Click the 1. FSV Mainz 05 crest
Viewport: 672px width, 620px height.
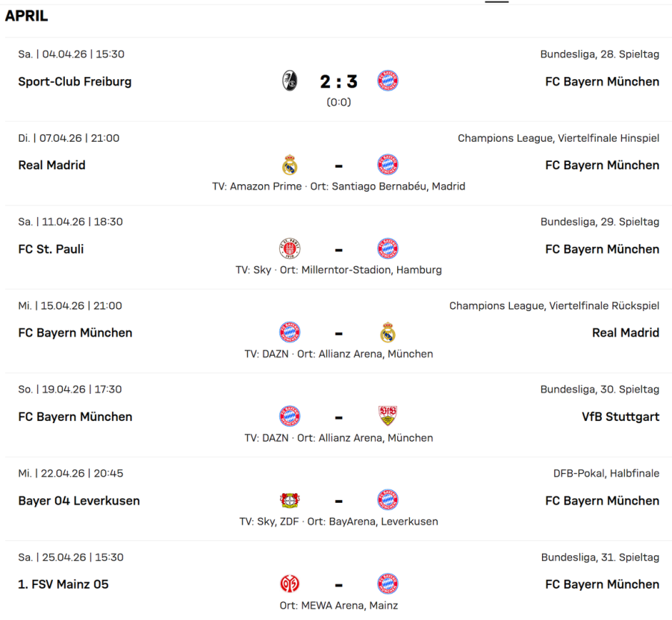pyautogui.click(x=290, y=584)
